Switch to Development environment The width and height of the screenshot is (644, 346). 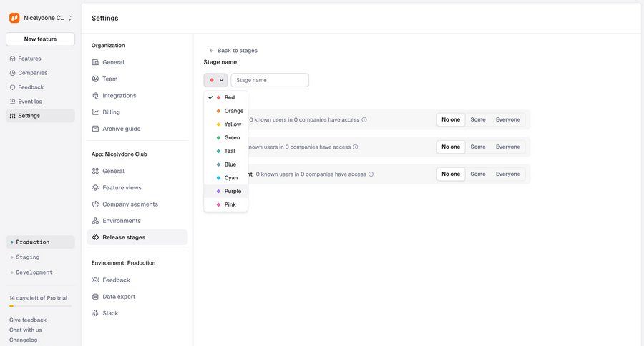40,272
